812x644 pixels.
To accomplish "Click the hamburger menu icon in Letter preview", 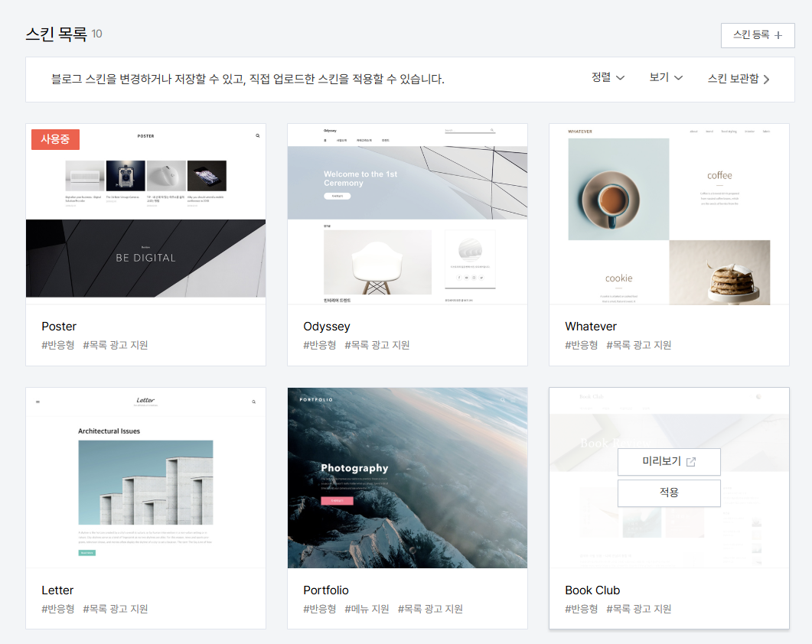I will 38,402.
